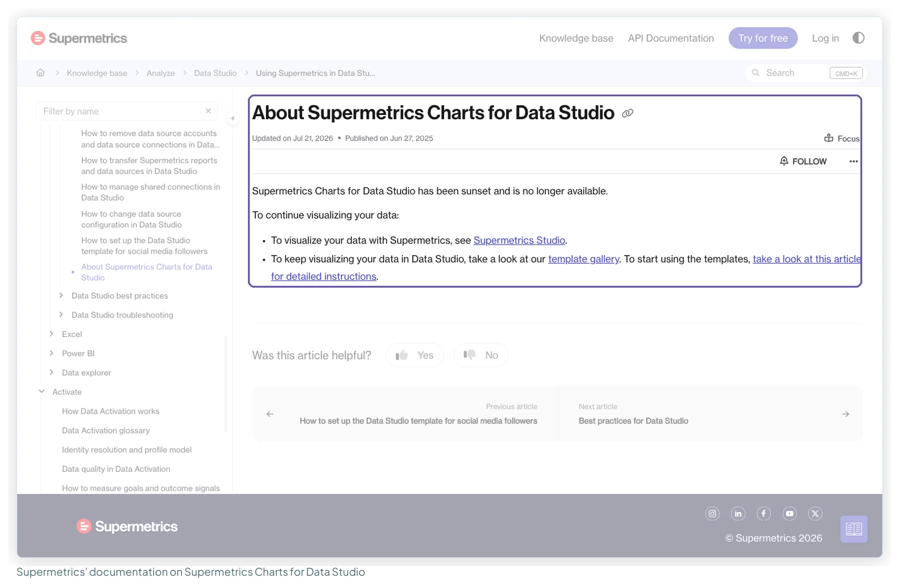Open the three-dots more options menu
Screen dimensions: 899x588
click(853, 161)
